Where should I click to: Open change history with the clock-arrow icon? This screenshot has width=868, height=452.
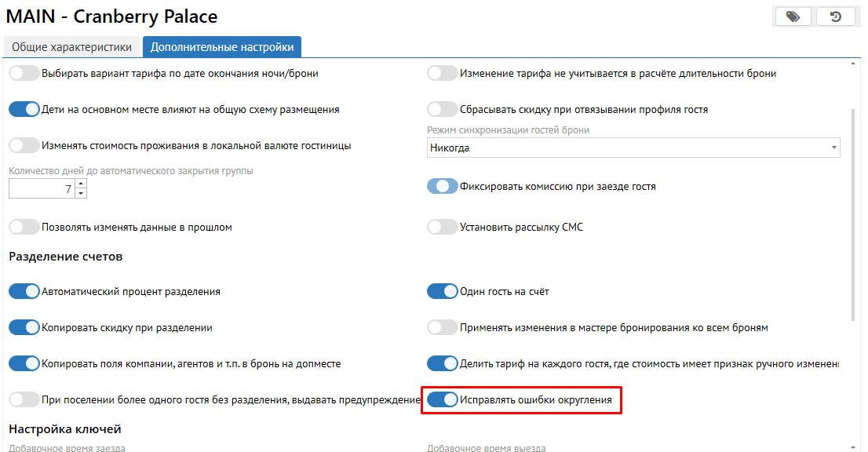pos(836,16)
